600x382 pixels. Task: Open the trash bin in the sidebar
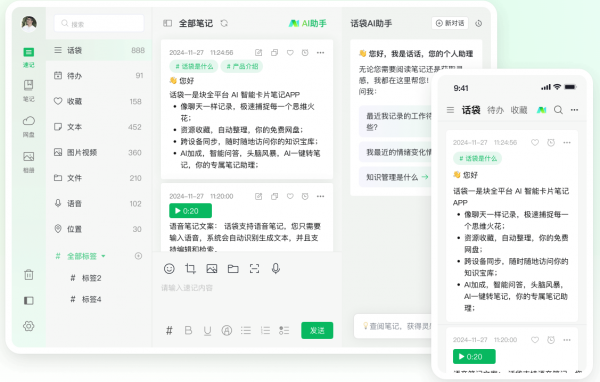coord(29,274)
